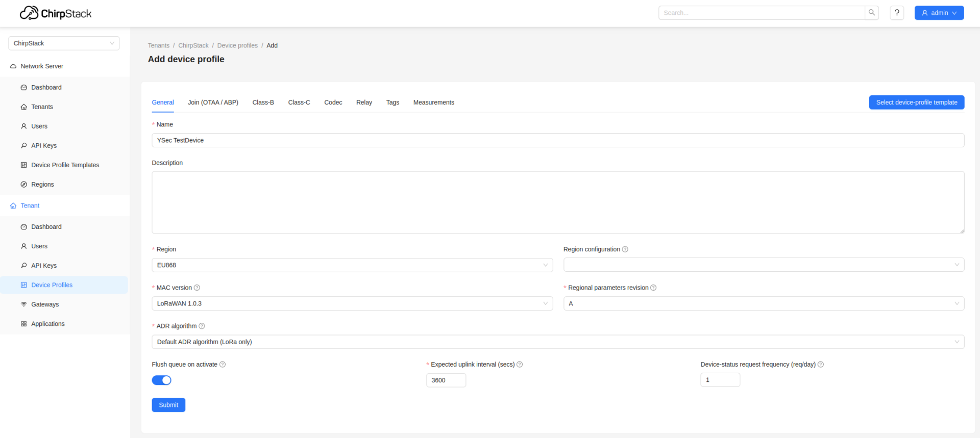Open Gateways in the tenant sidebar

[x=45, y=304]
